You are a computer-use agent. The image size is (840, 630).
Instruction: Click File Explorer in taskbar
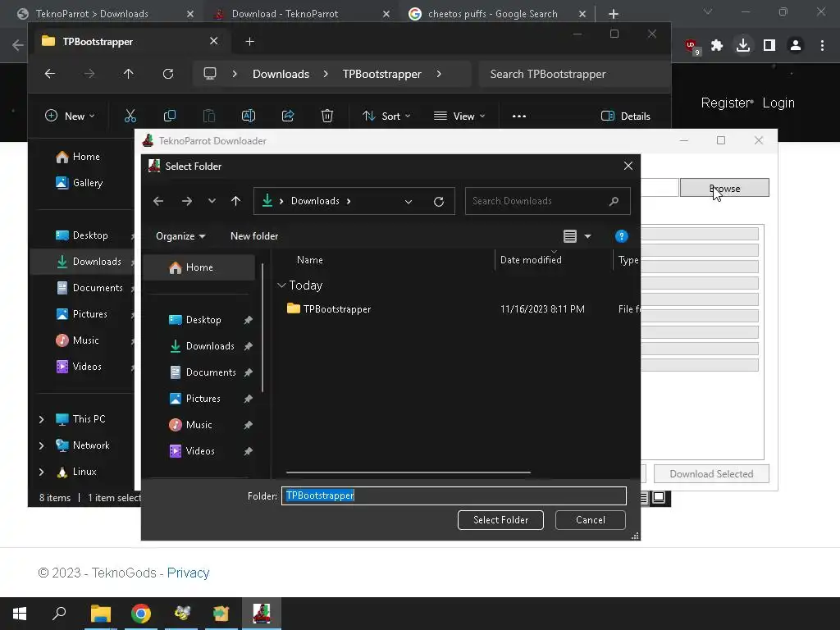pyautogui.click(x=100, y=614)
